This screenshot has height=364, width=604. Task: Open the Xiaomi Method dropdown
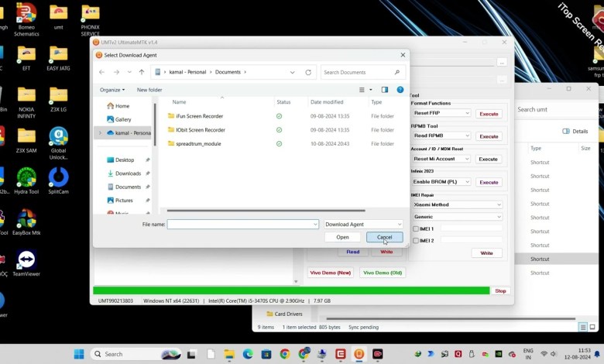457,204
